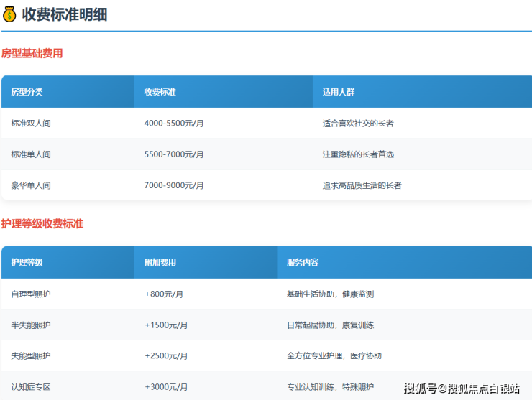Click the 4000-5500元/月 price cell
The width and height of the screenshot is (532, 400).
point(174,124)
